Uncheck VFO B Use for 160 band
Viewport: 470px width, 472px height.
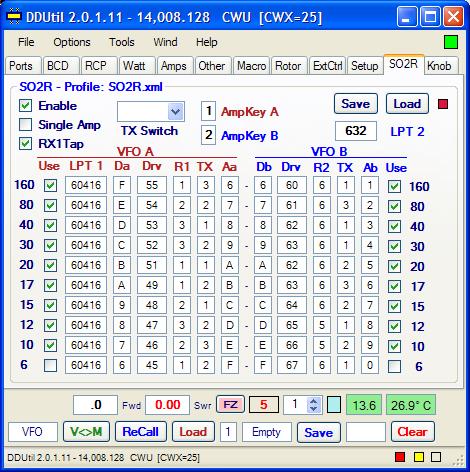point(394,186)
